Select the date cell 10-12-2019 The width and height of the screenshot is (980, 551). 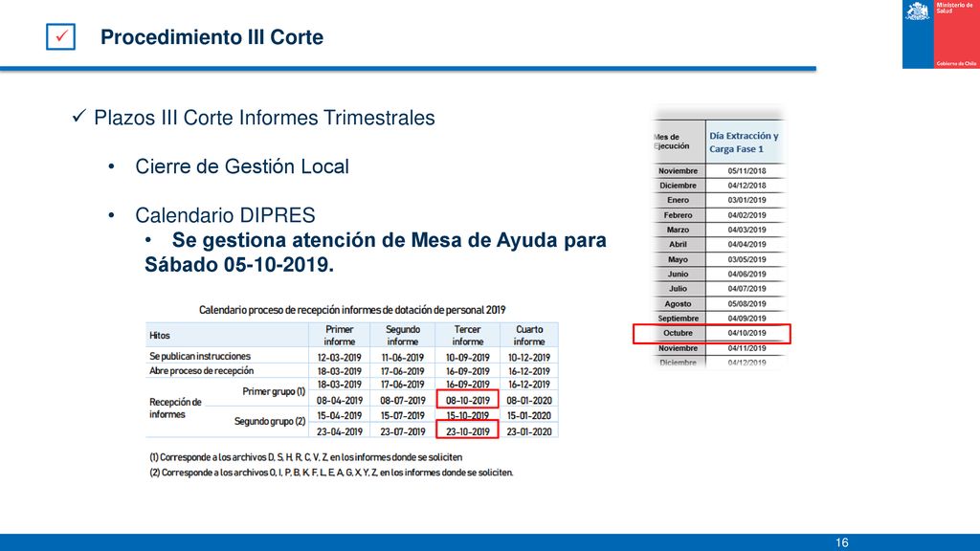pos(529,358)
